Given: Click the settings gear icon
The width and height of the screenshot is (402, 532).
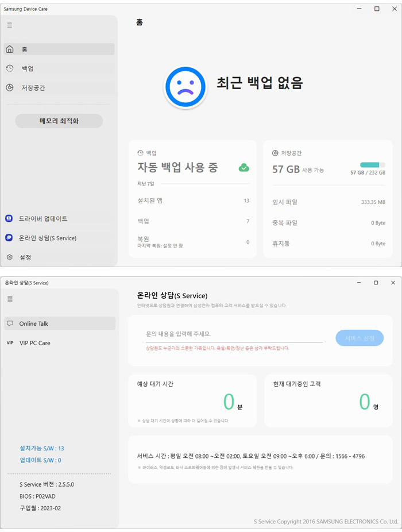Looking at the screenshot, I should (10, 257).
